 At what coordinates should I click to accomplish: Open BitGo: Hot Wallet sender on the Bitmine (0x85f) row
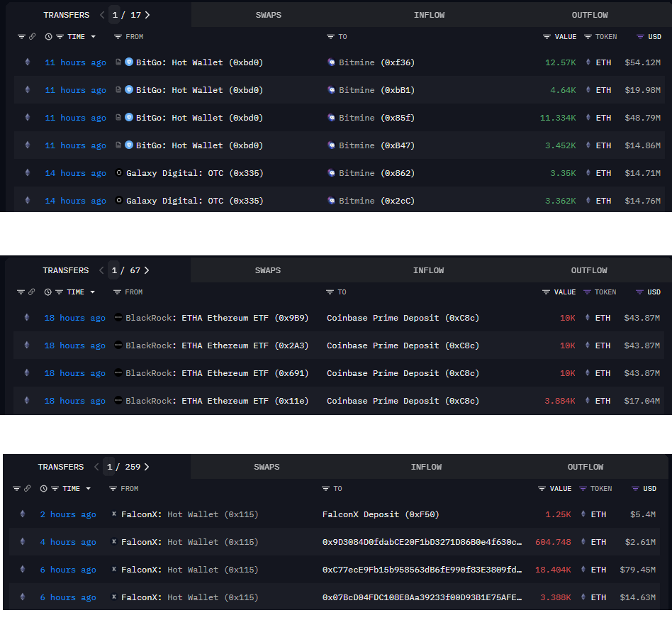point(199,118)
